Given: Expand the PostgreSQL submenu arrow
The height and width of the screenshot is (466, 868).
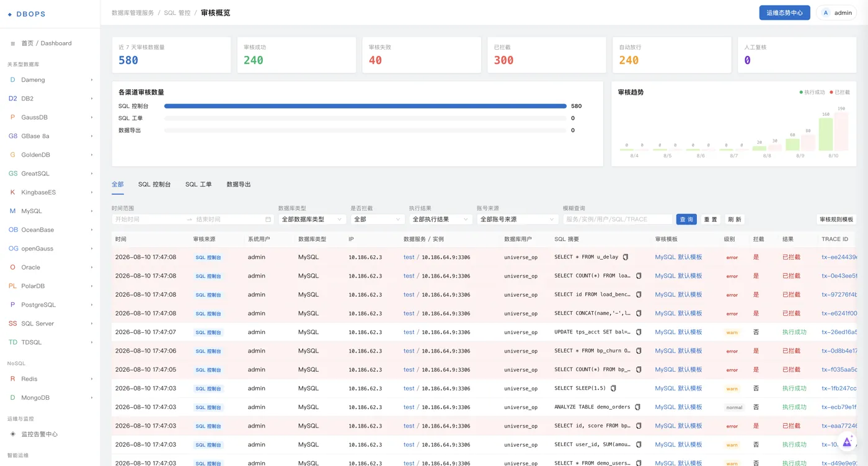Looking at the screenshot, I should 92,305.
